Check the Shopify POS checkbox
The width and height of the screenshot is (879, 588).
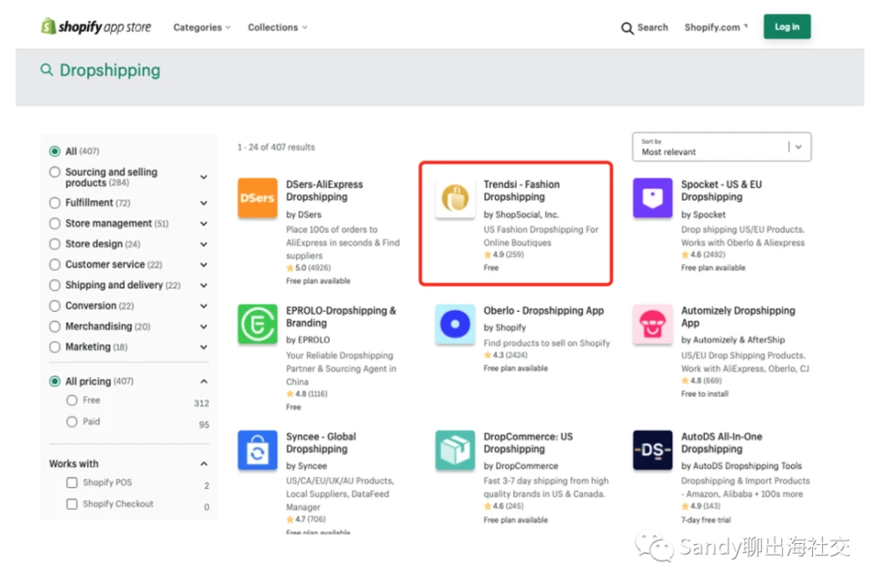(72, 483)
